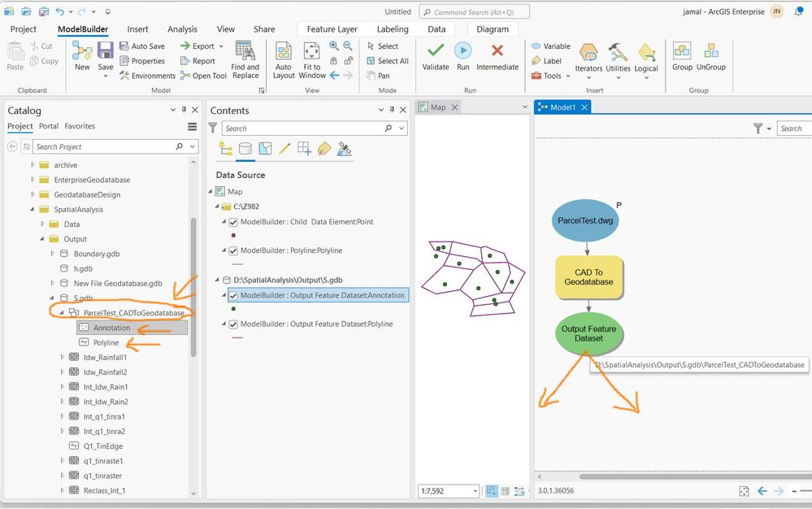Image resolution: width=812 pixels, height=509 pixels.
Task: Insert a Variable into the model
Action: tap(550, 46)
